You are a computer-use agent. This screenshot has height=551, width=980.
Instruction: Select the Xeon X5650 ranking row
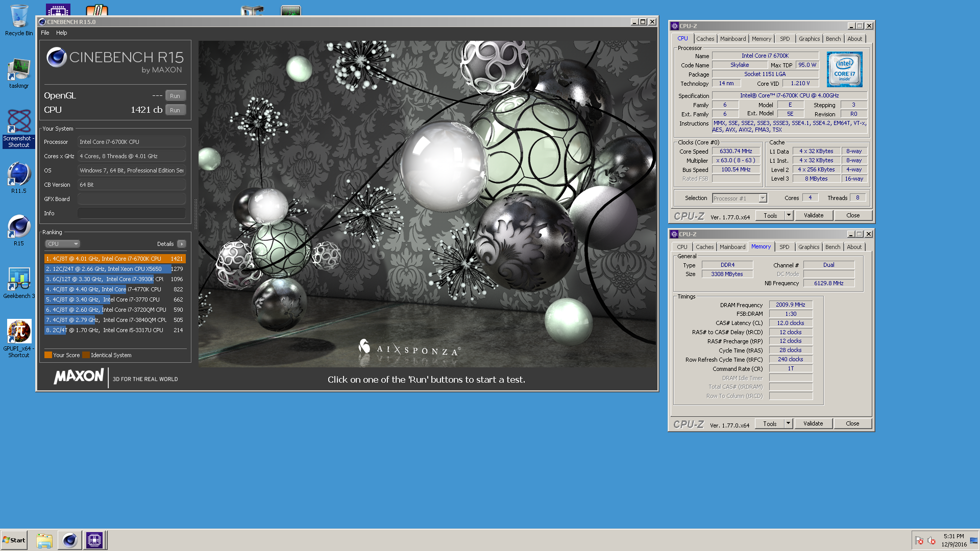tap(115, 269)
